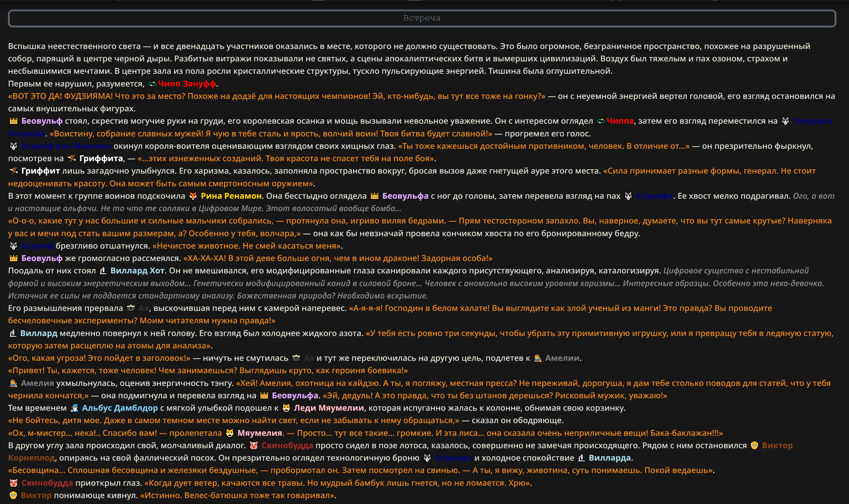849x504 pixels.
Task: Click the emoji before «Чипп Зануфф»
Action: pos(152,84)
